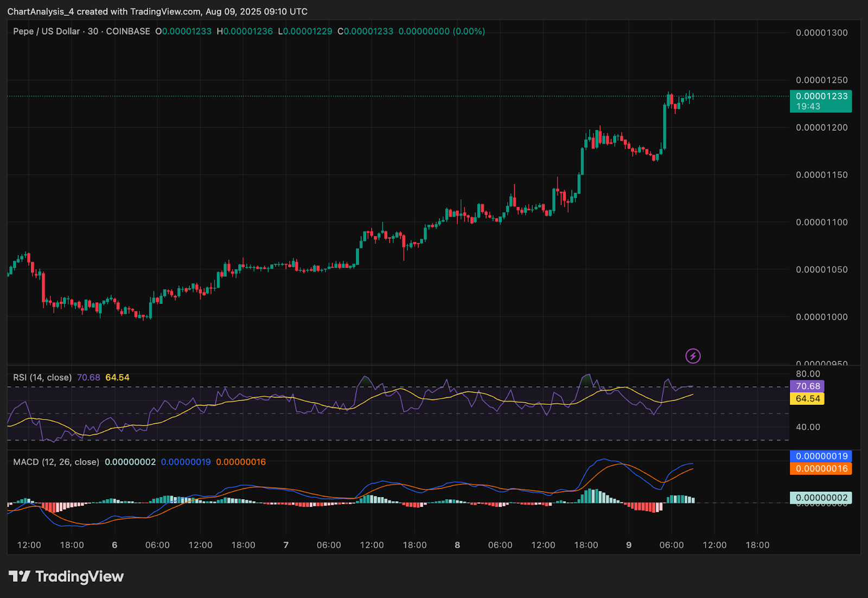Click the (0.00%) change value in legend
Screen dimensions: 868x598
click(469, 31)
